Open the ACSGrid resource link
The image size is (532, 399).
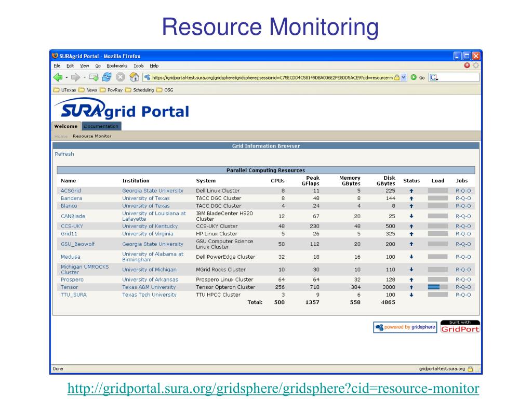click(x=71, y=191)
